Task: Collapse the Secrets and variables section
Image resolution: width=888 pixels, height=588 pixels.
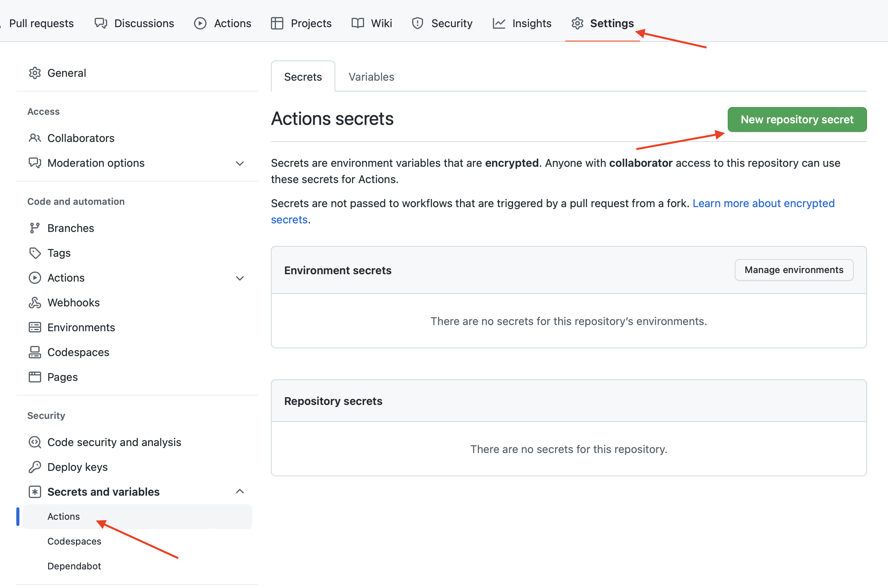Action: [240, 491]
